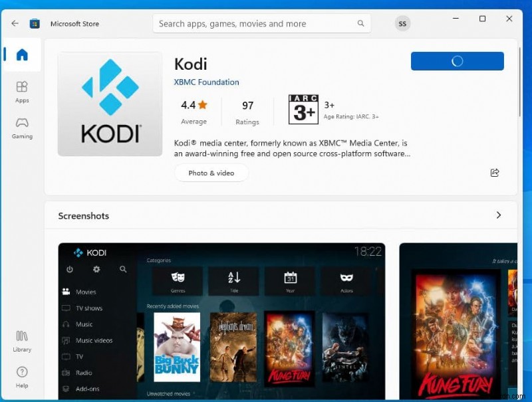Open the XBMC Foundation developer link
The width and height of the screenshot is (532, 402).
(x=206, y=82)
